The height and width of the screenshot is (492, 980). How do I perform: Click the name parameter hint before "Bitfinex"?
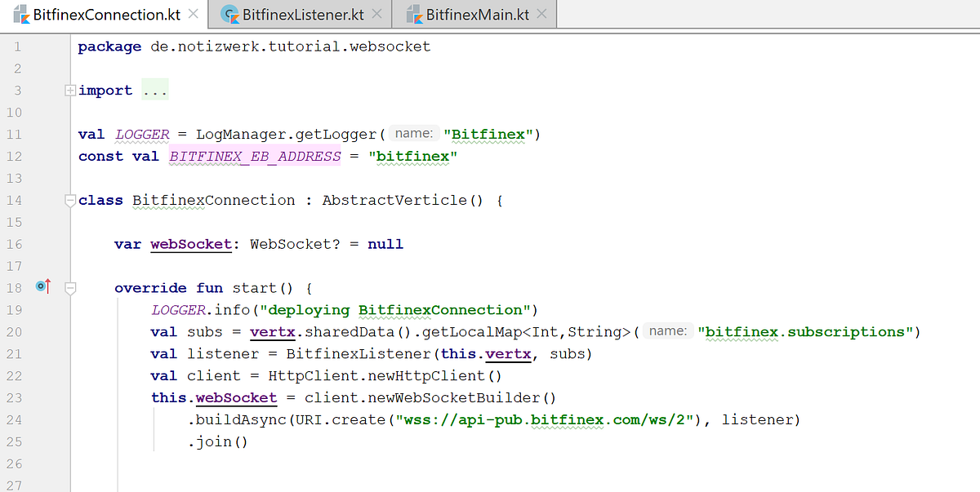point(413,133)
